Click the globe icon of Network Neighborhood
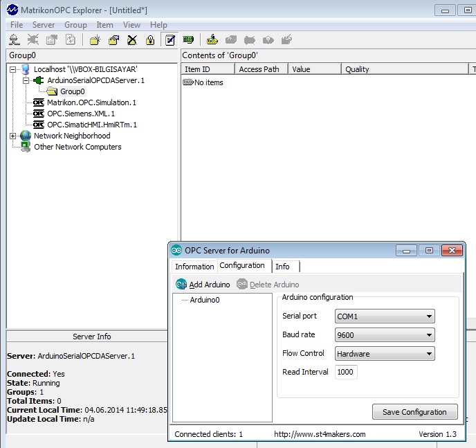Screen dimensions: 476x448 coord(26,136)
